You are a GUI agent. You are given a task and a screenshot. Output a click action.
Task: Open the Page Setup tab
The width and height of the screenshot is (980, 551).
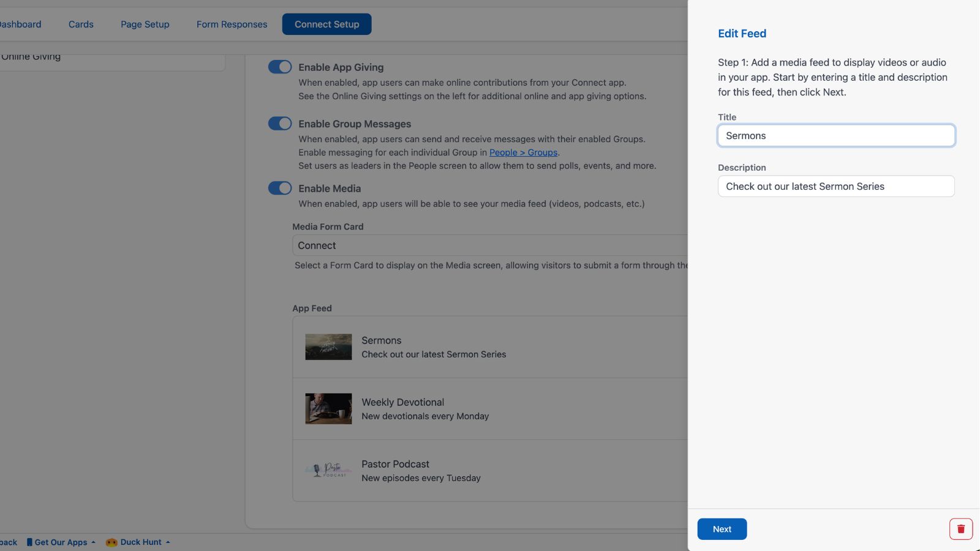(145, 24)
